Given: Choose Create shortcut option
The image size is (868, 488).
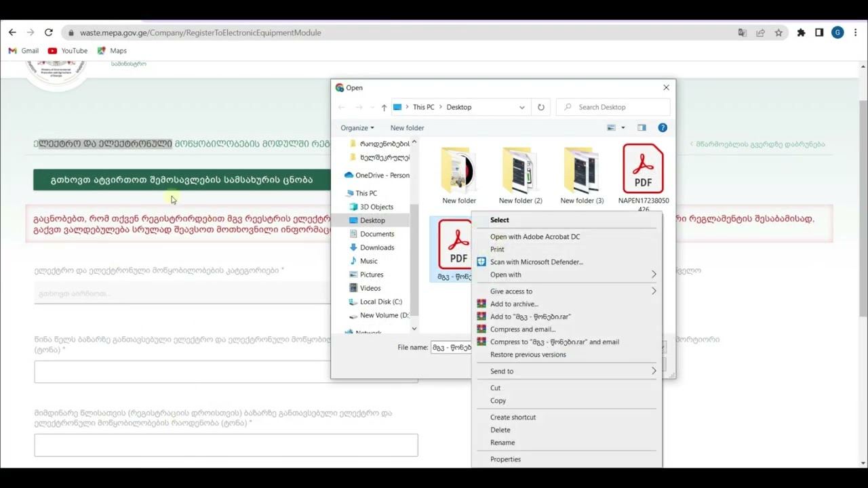Looking at the screenshot, I should tap(513, 418).
